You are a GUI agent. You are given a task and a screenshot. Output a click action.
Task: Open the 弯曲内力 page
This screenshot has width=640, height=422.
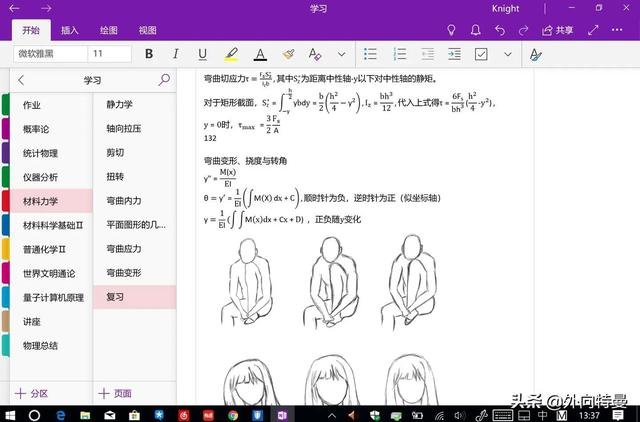(135, 201)
